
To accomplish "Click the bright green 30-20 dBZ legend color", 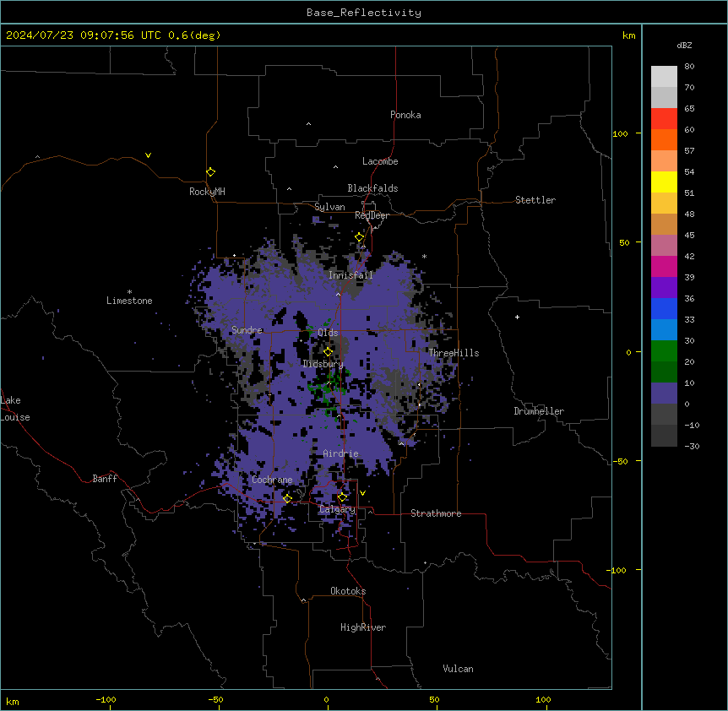I will click(x=664, y=351).
